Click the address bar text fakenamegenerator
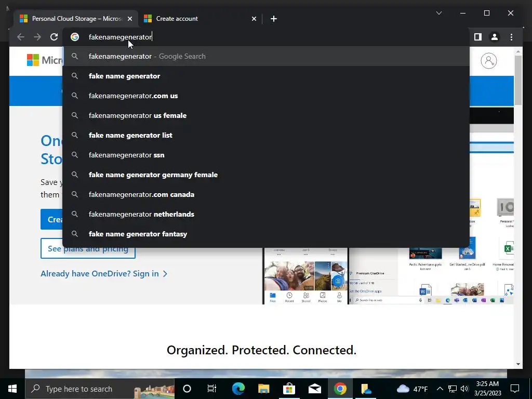 click(x=120, y=37)
